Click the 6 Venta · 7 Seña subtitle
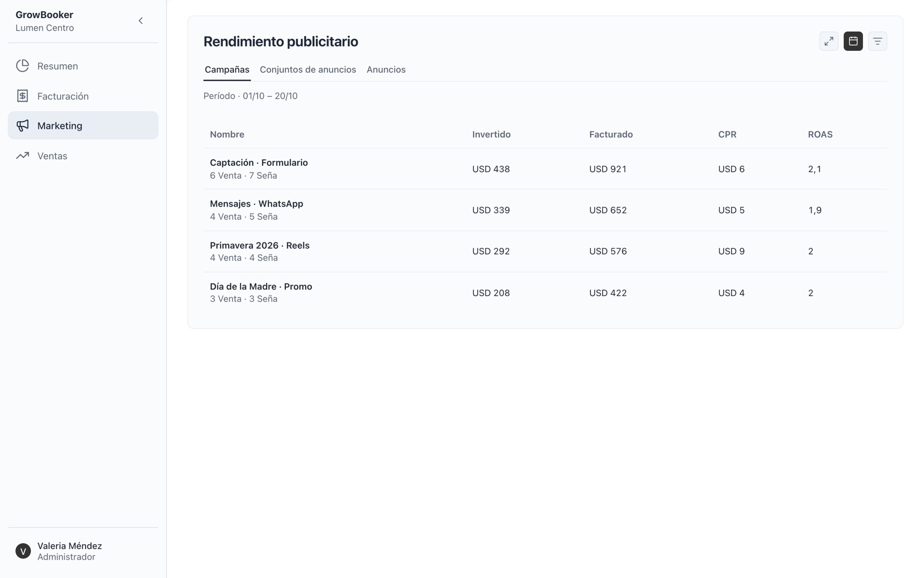The image size is (924, 578). pyautogui.click(x=243, y=176)
